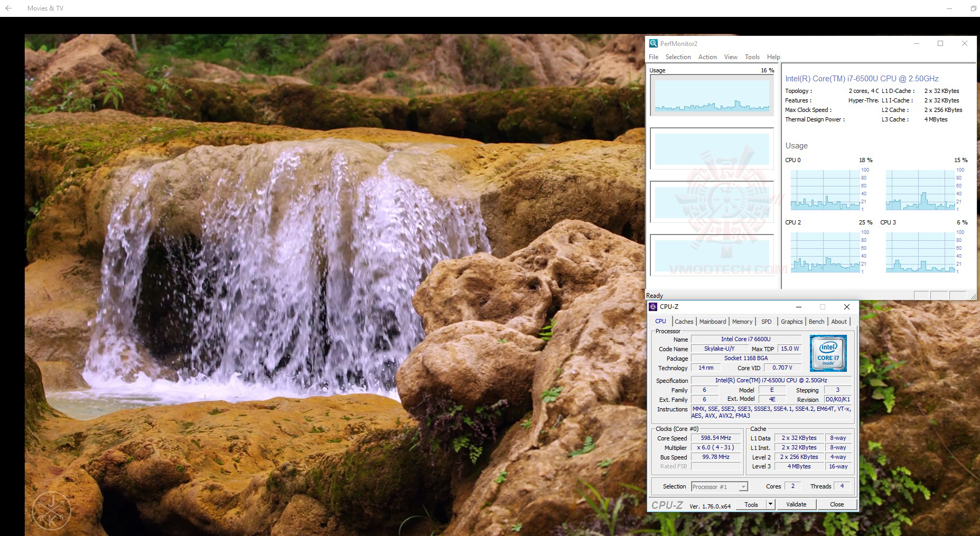
Task: Open the View menu in PerfMonitor2
Action: [731, 57]
